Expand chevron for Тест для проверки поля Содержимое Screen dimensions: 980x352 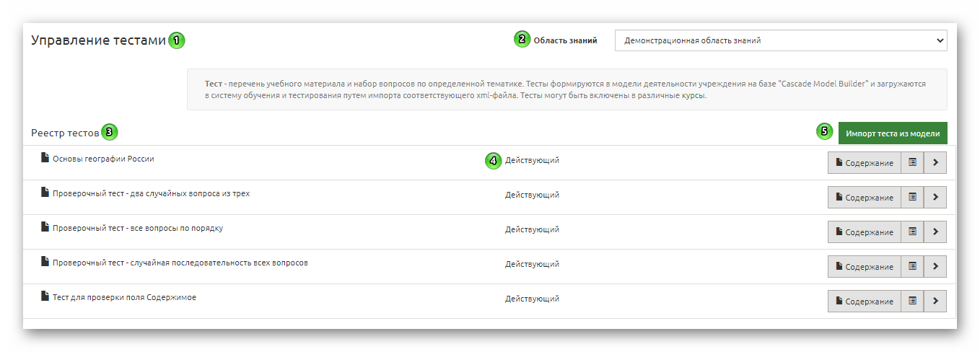point(935,302)
